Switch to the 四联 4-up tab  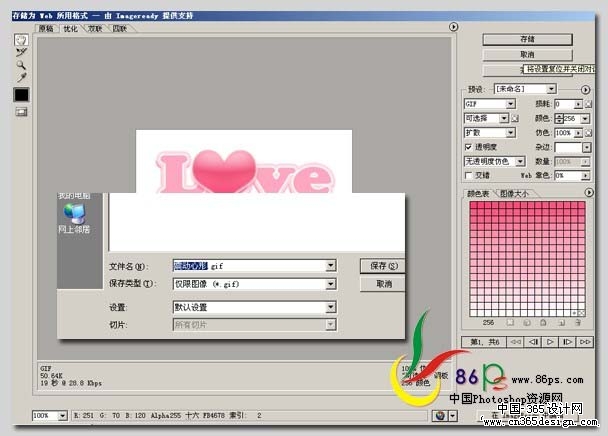120,29
